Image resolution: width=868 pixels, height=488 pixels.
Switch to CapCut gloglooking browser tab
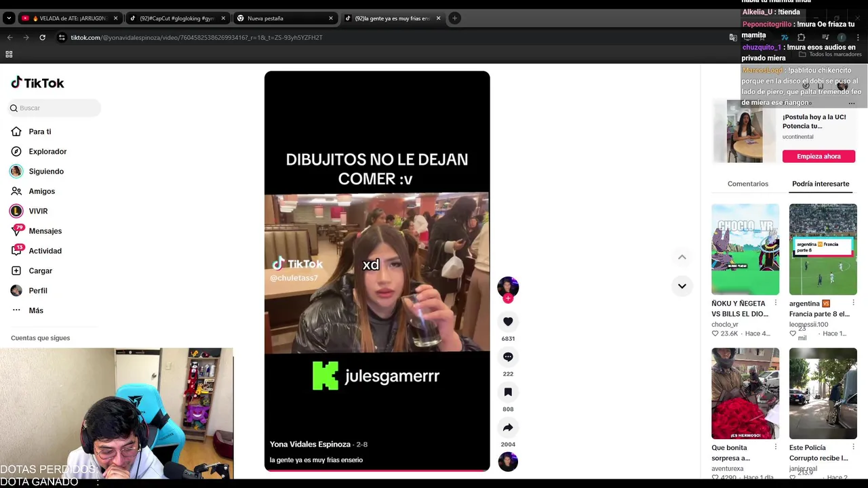176,18
